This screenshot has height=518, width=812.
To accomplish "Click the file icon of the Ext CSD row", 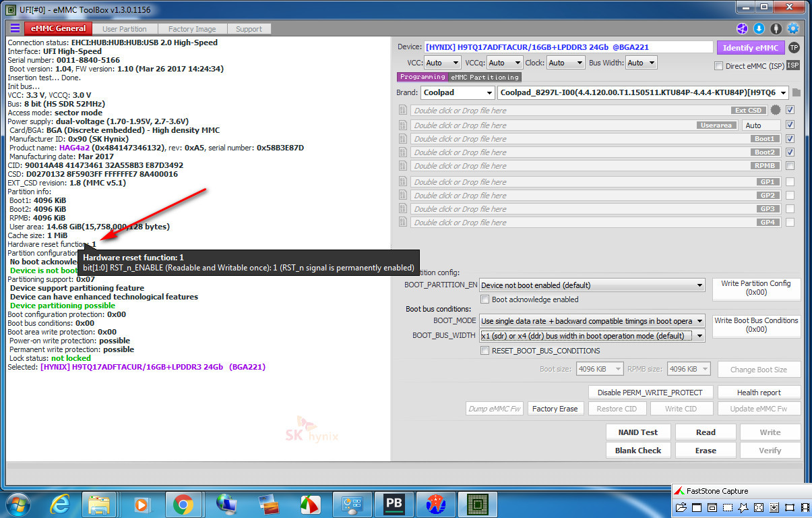I will (402, 111).
